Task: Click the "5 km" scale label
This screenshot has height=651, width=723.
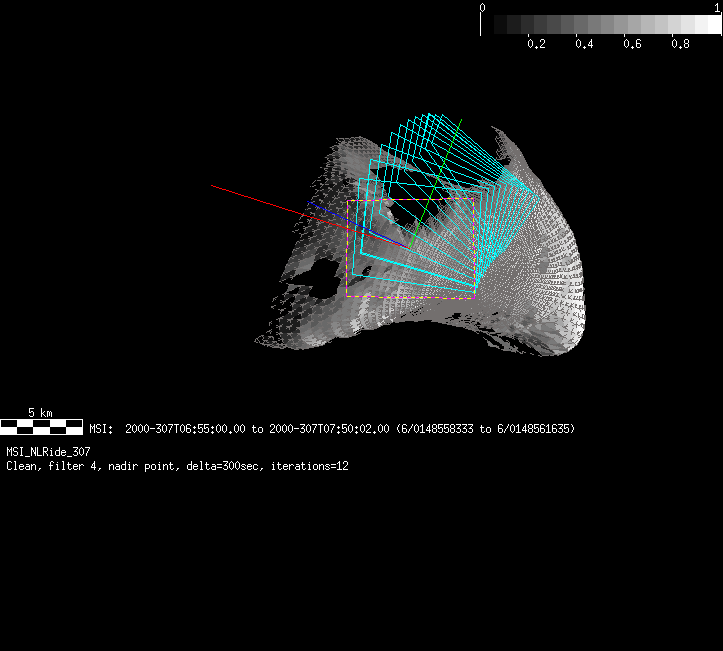Action: pyautogui.click(x=40, y=413)
